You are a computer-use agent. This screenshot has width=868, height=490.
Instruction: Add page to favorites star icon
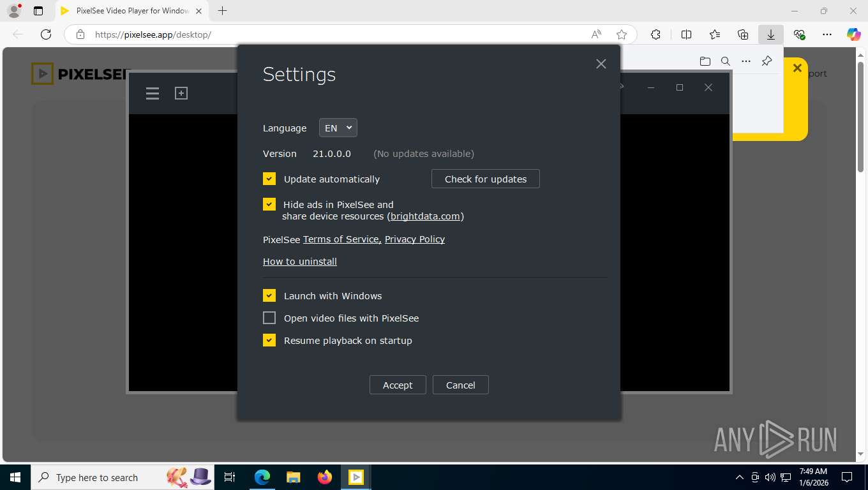pos(622,34)
